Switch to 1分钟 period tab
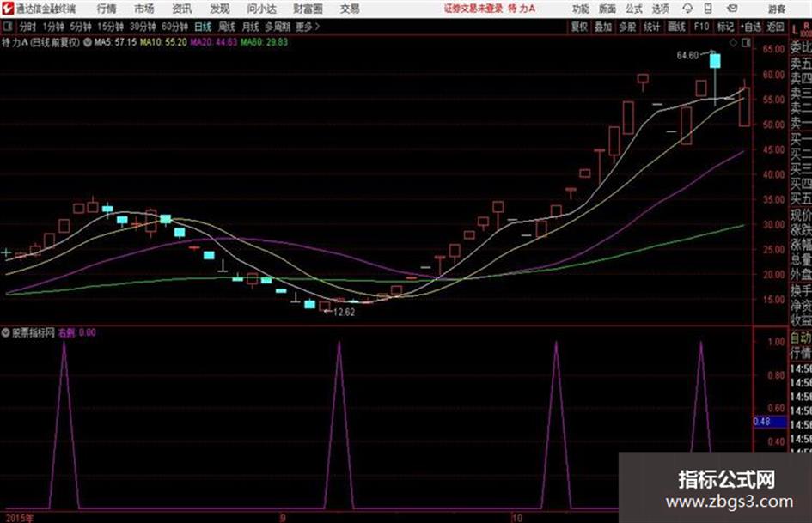 coord(53,27)
